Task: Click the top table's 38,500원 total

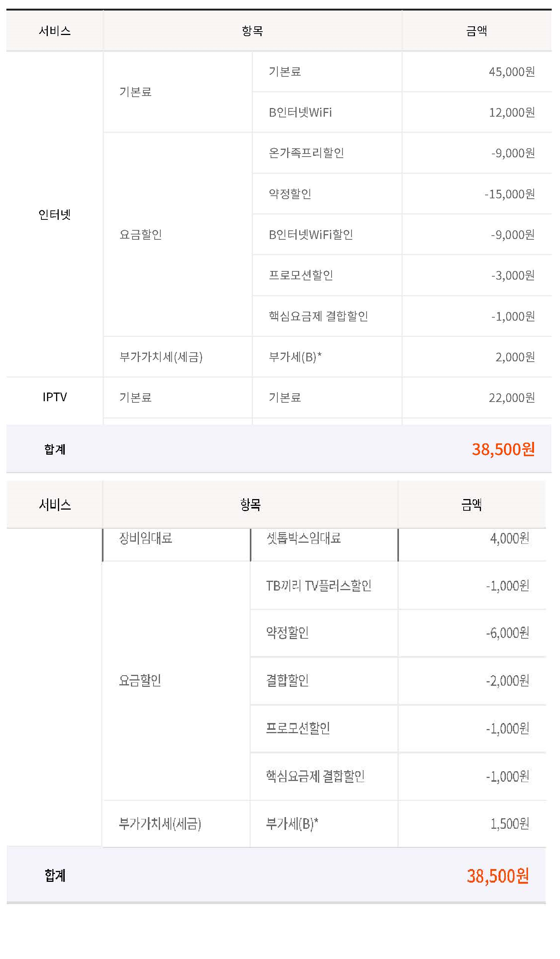Action: [503, 449]
